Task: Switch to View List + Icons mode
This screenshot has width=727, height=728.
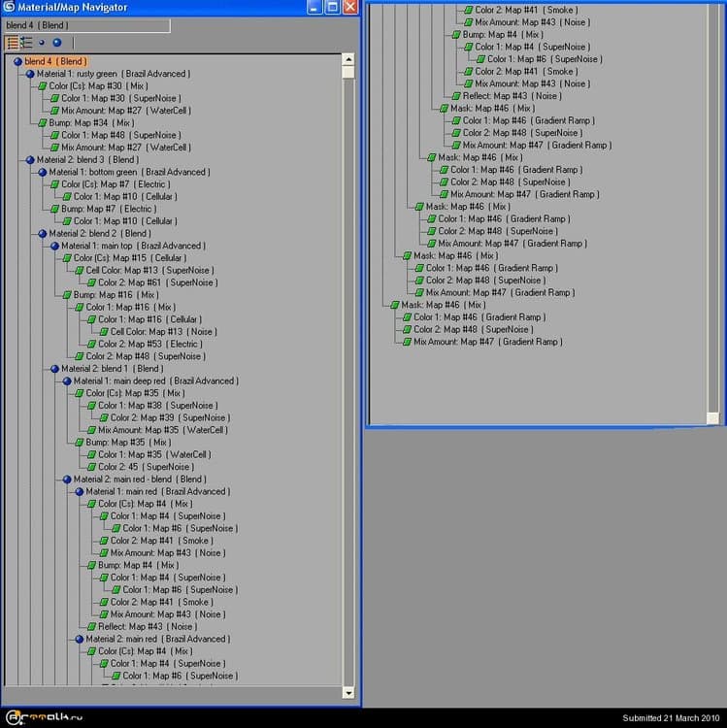Action: click(x=26, y=43)
